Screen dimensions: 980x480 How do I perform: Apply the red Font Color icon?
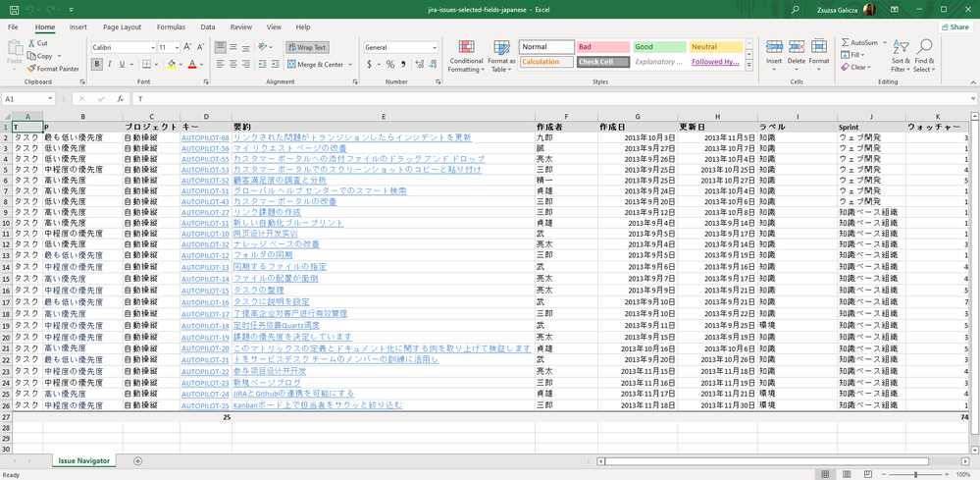[192, 65]
